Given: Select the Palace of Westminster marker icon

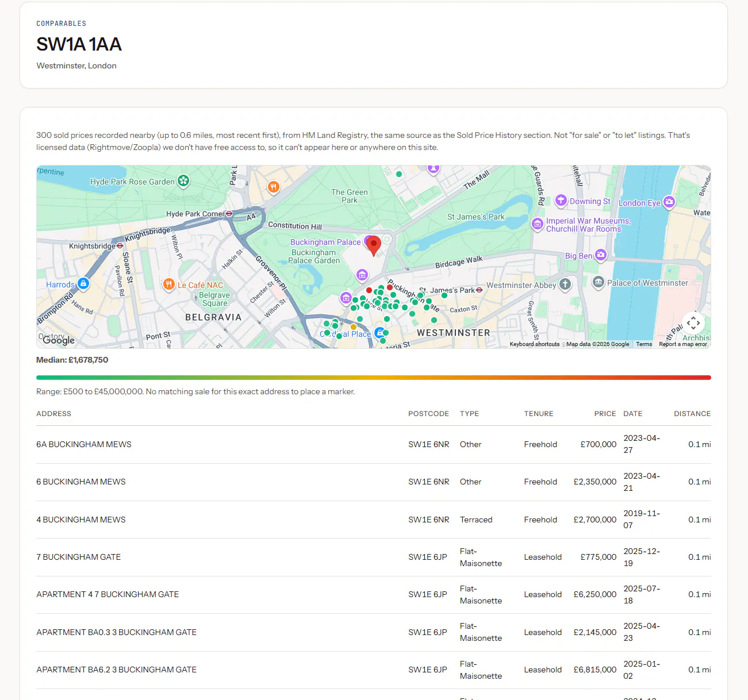Looking at the screenshot, I should coord(599,282).
